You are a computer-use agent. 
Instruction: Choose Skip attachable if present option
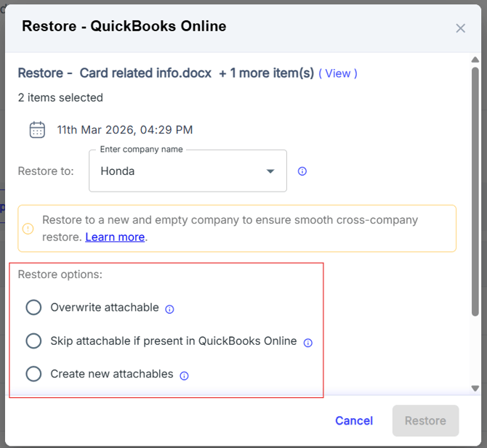[33, 341]
